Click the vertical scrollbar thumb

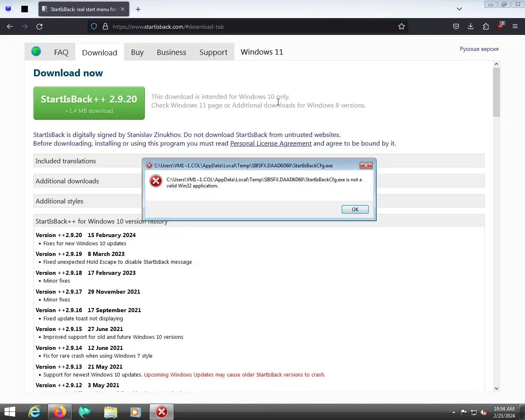click(496, 92)
